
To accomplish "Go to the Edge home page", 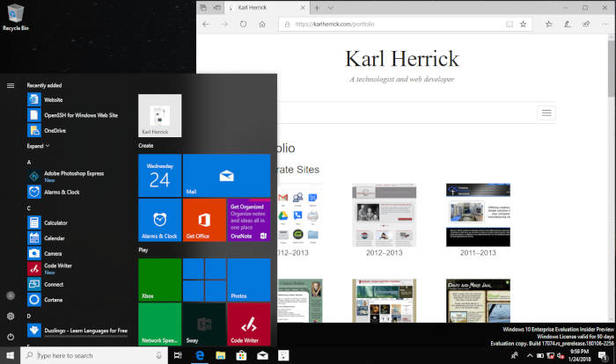I will [262, 24].
